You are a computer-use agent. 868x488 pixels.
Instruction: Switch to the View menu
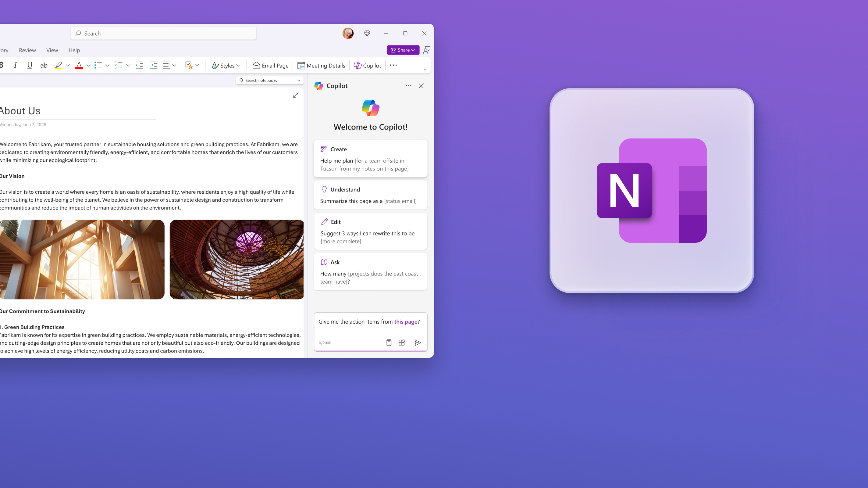[x=52, y=50]
